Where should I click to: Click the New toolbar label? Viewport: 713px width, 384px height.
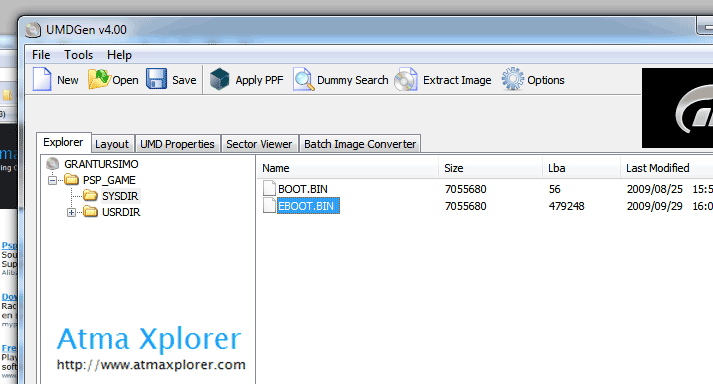coord(68,80)
